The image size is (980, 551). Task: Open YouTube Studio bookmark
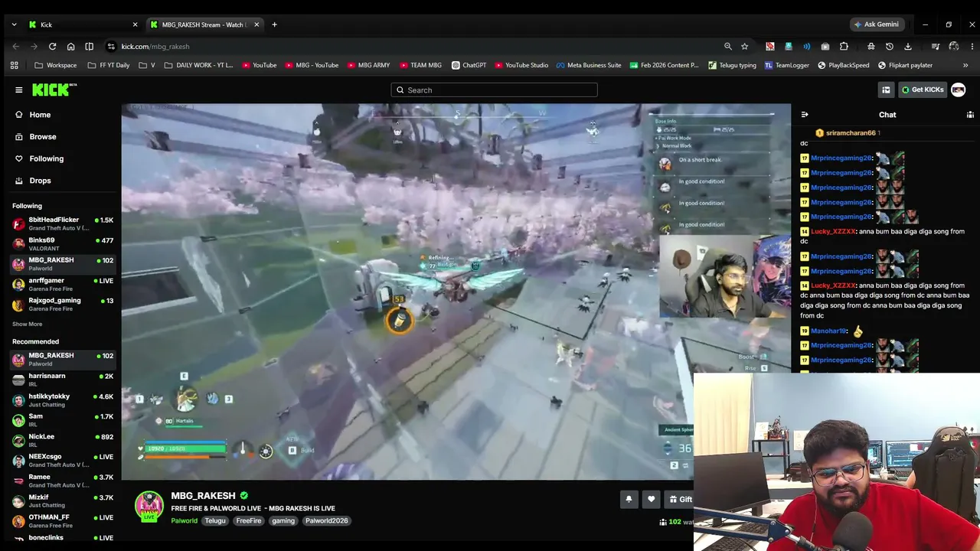pyautogui.click(x=521, y=65)
